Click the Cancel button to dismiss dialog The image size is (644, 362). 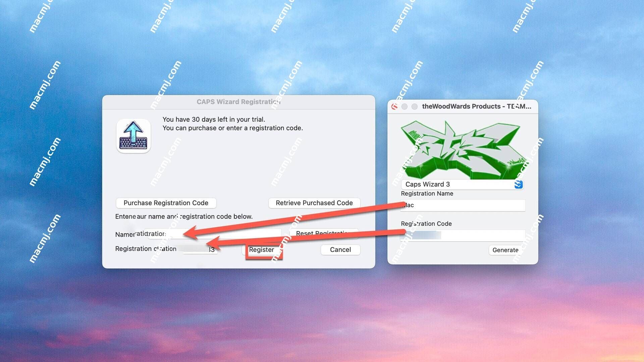click(340, 249)
